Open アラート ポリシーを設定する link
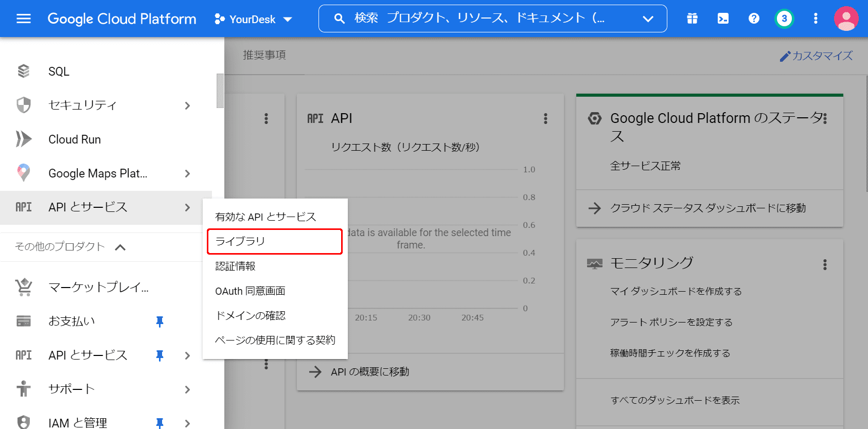The height and width of the screenshot is (429, 868). point(671,322)
